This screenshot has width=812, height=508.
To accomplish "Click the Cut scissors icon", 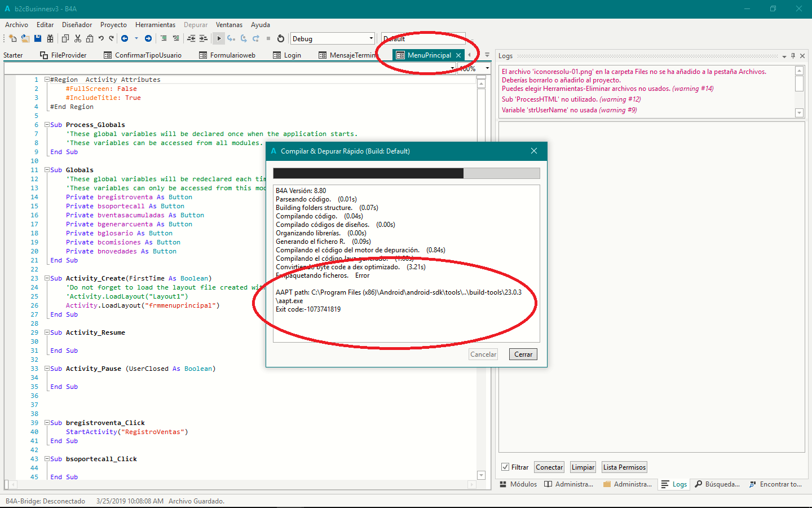I will [78, 38].
